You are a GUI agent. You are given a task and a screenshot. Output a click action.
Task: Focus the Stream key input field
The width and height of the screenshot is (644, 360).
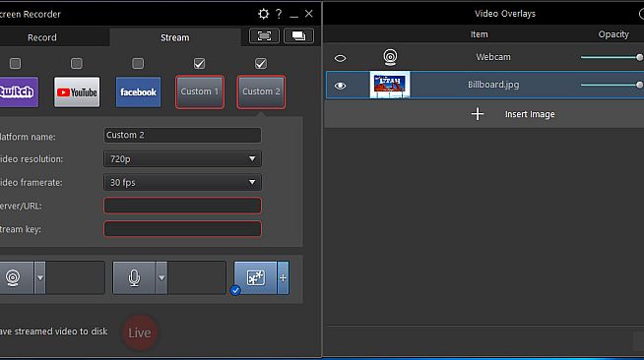(x=182, y=229)
